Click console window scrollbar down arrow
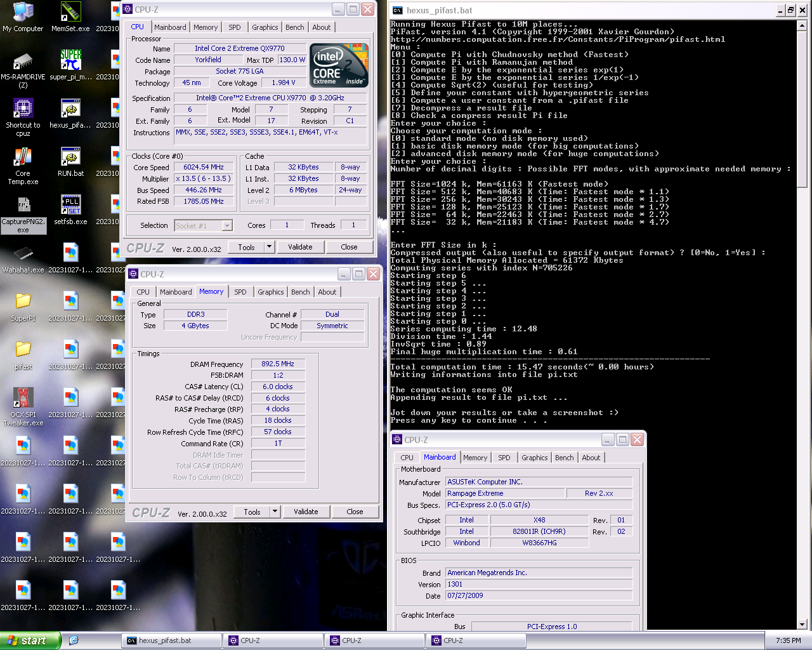Viewport: 812px width, 650px height. coord(802,625)
